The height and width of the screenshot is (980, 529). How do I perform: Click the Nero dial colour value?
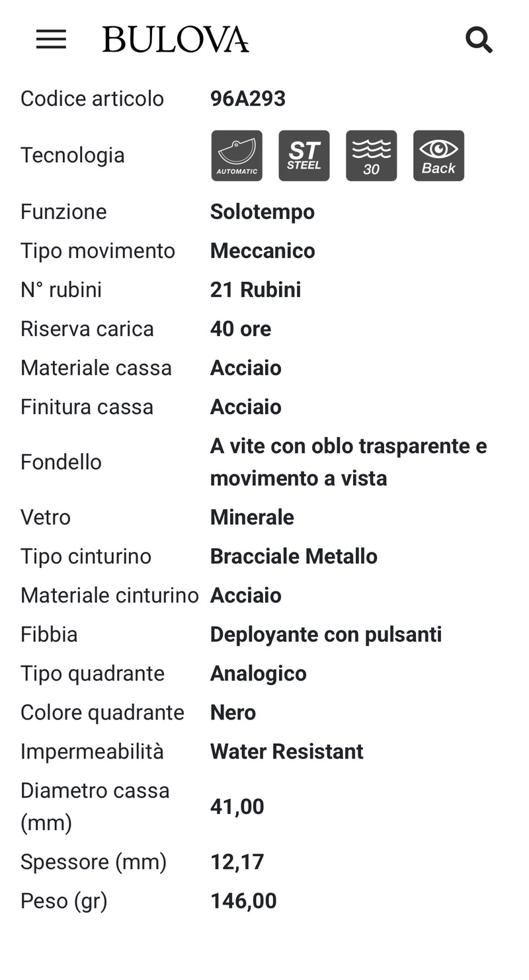tap(233, 712)
